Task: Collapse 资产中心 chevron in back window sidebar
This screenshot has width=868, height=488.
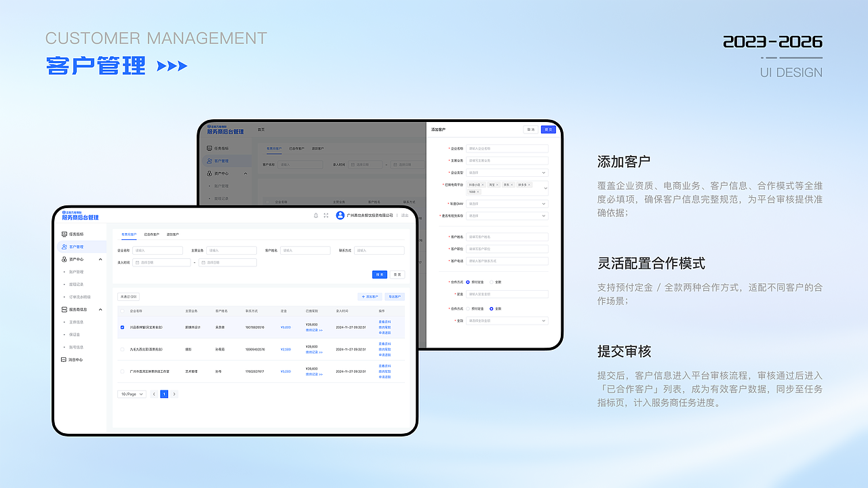Action: [245, 174]
